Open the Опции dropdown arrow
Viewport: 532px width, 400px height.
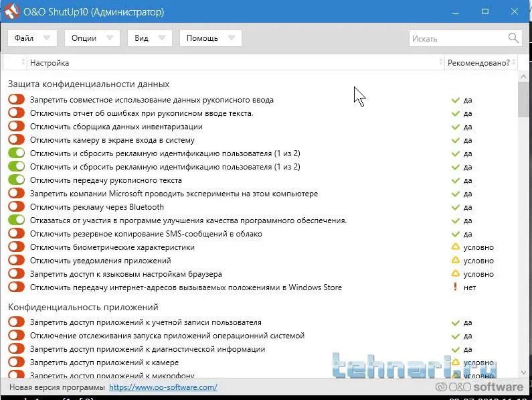[110, 38]
